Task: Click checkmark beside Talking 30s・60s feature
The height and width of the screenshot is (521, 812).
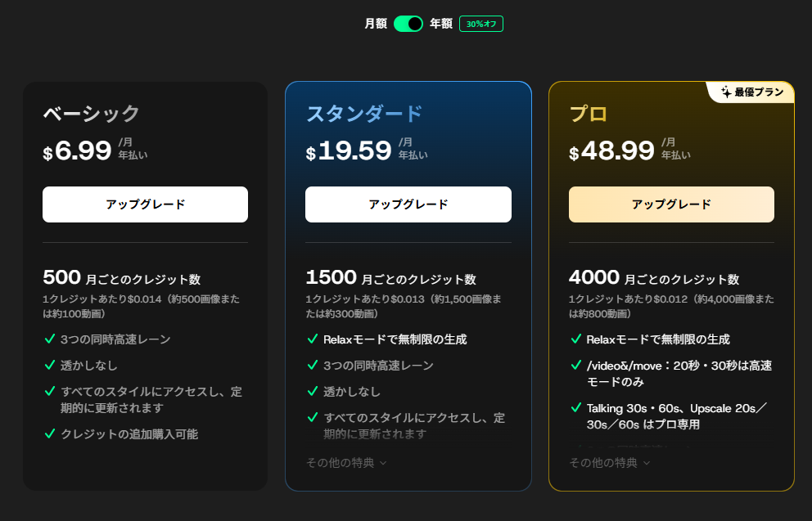Action: [576, 408]
